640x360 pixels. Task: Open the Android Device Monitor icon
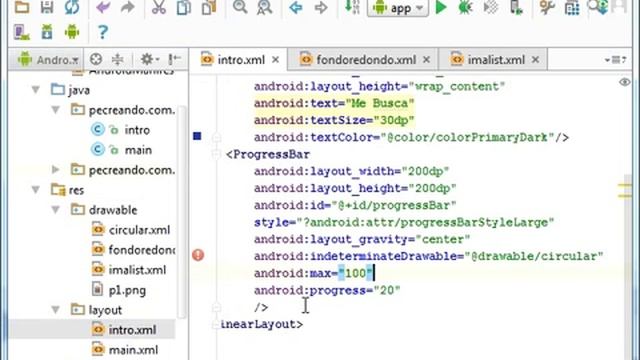pyautogui.click(x=72, y=32)
